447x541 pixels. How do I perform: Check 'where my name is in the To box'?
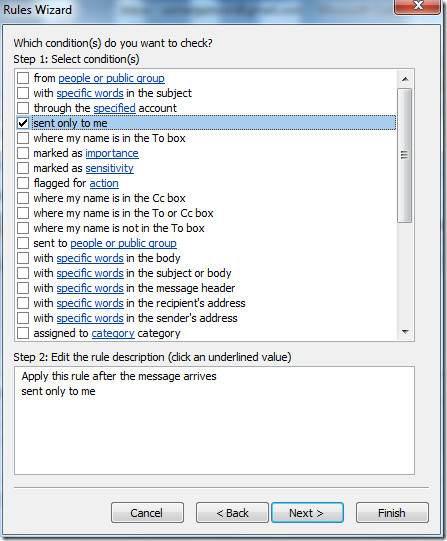pos(23,138)
